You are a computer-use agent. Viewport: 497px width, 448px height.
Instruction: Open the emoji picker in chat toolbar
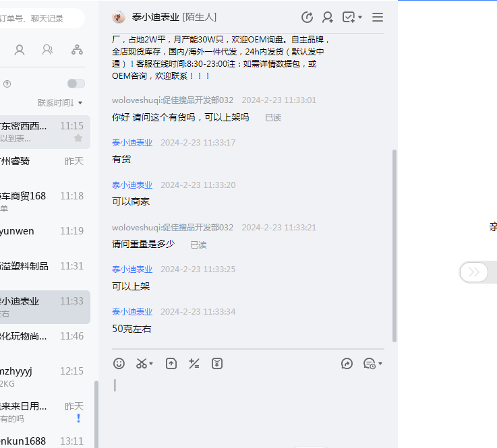click(x=119, y=364)
